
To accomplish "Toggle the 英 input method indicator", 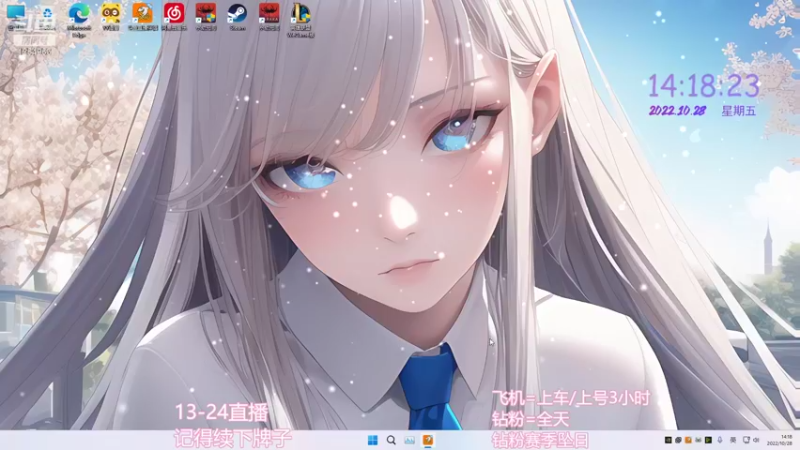I will (x=733, y=440).
